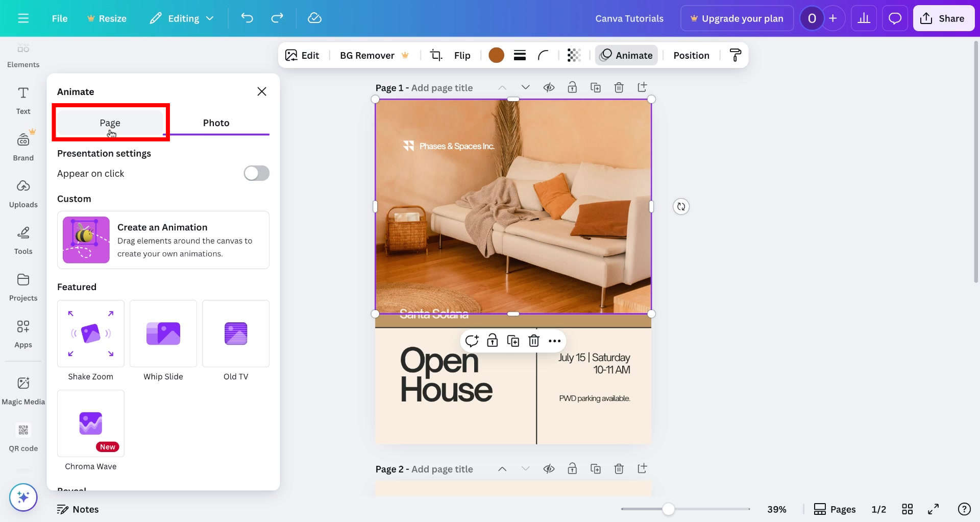980x522 pixels.
Task: Expand BG Remover options arrow
Action: click(x=406, y=55)
